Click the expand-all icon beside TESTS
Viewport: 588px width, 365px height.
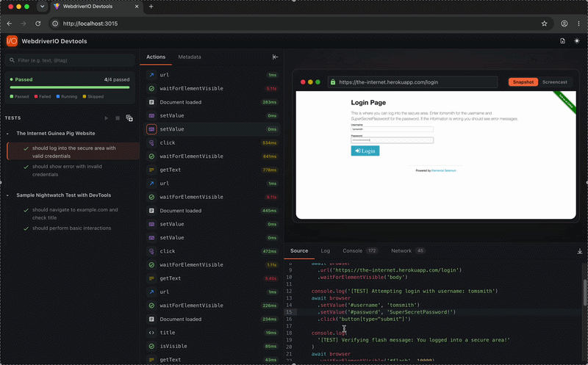[129, 118]
